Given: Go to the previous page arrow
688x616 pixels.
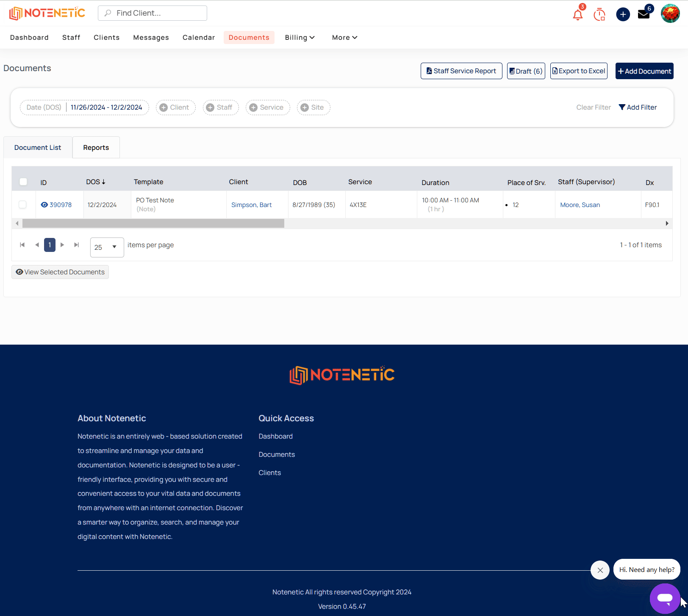Looking at the screenshot, I should pos(37,245).
